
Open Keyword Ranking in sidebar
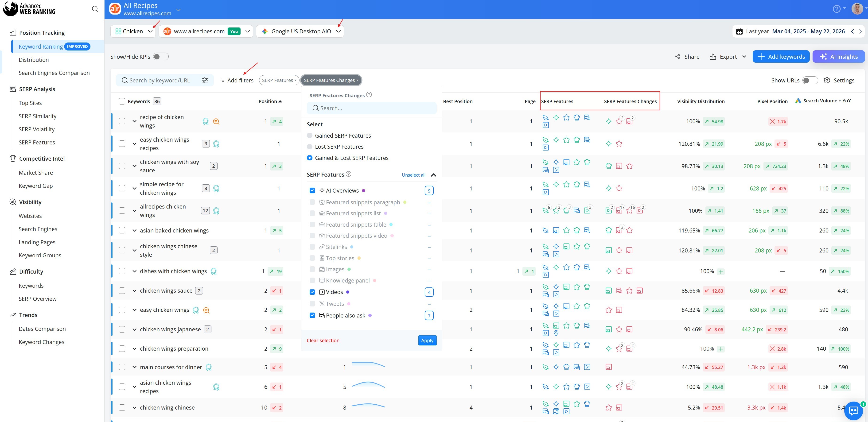(40, 46)
